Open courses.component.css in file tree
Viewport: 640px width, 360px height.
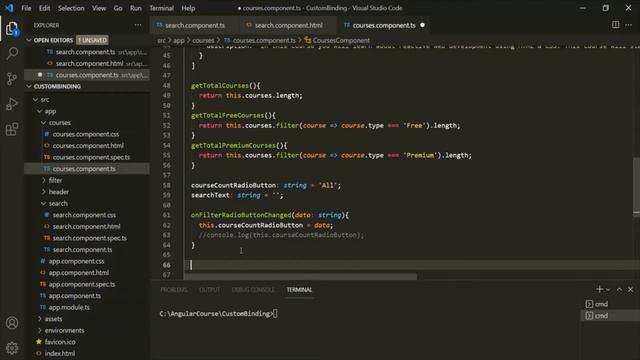[86, 134]
